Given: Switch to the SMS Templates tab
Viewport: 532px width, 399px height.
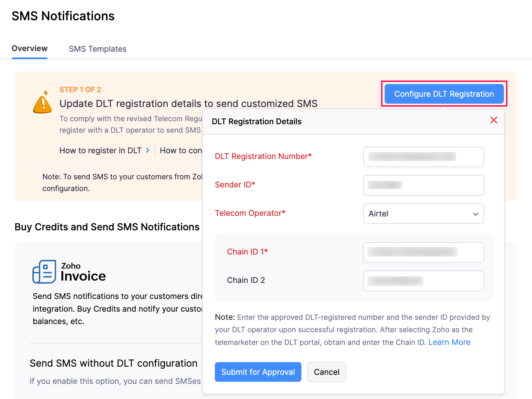Looking at the screenshot, I should point(97,49).
